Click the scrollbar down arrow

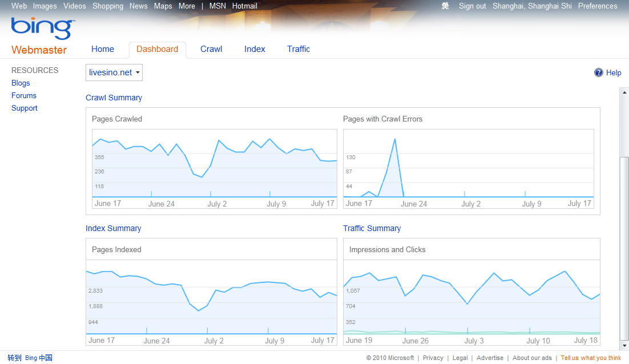point(624,346)
